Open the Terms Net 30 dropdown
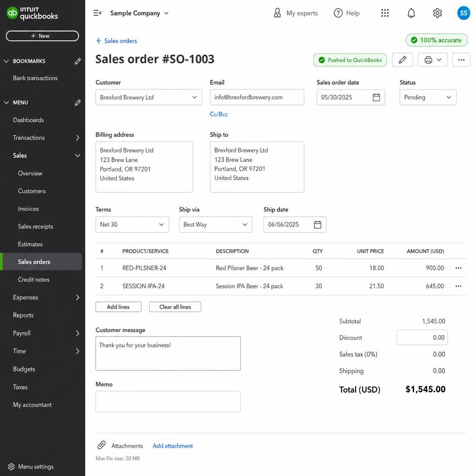Image resolution: width=476 pixels, height=476 pixels. coord(132,225)
